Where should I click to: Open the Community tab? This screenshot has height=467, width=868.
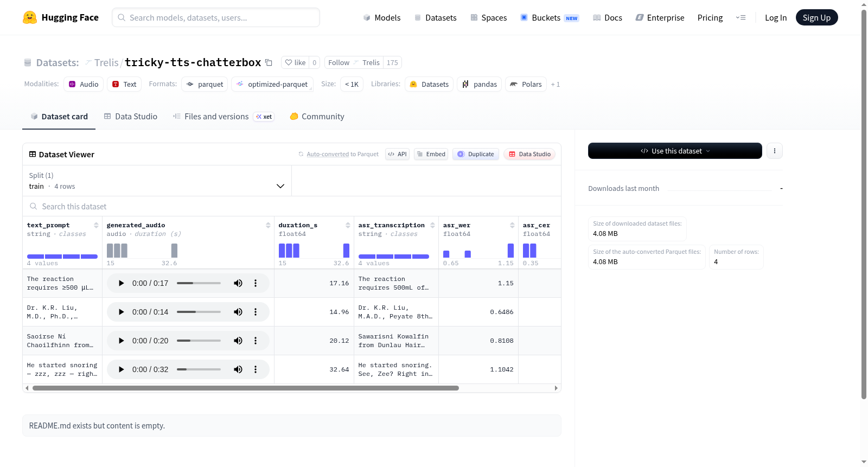(317, 116)
